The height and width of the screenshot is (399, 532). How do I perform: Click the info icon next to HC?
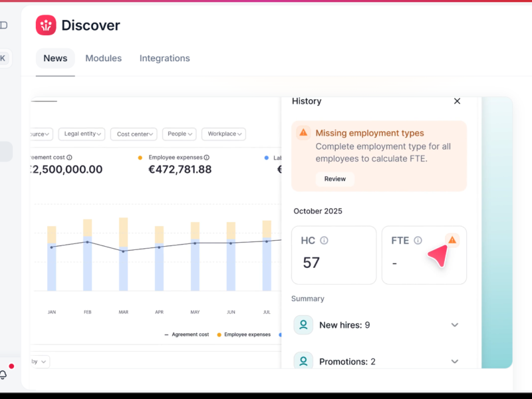(x=324, y=241)
